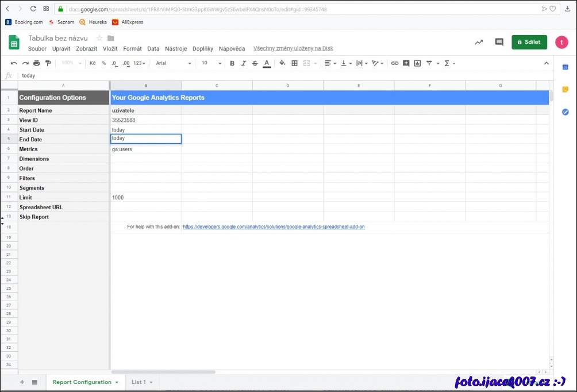Click the insert chart icon
Screen dimensions: 577x392
(417, 63)
